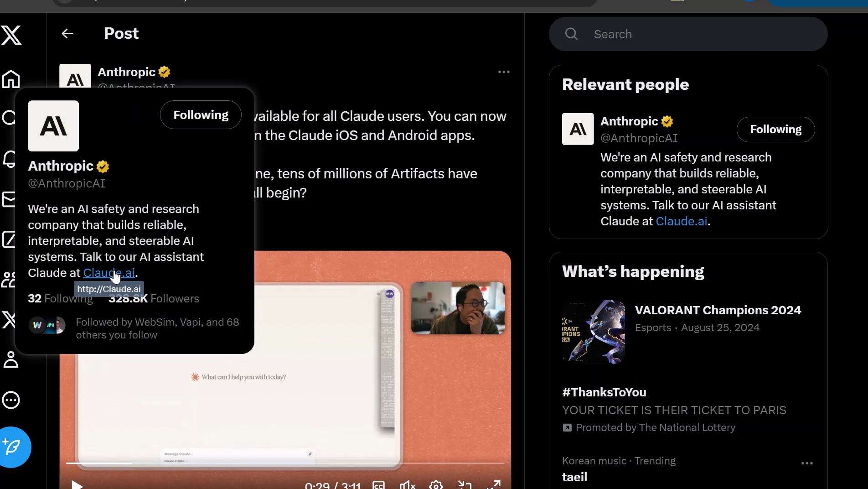Unmute the video sound
Viewport: 868px width, 489px height.
[x=407, y=485]
